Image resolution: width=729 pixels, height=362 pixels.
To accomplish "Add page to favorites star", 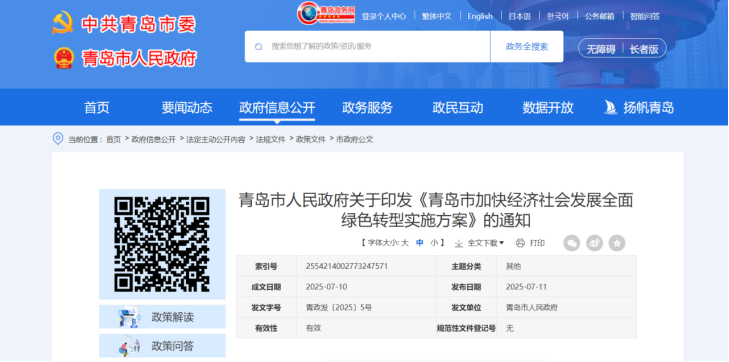I will pos(617,243).
